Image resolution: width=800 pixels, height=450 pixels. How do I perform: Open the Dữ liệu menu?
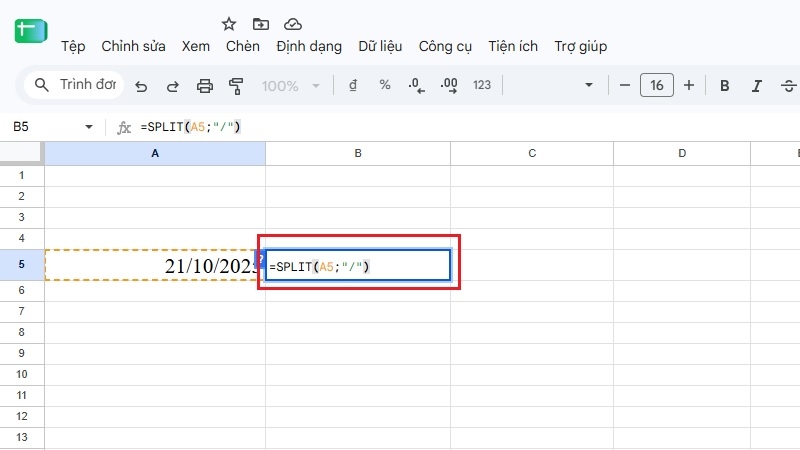[380, 46]
